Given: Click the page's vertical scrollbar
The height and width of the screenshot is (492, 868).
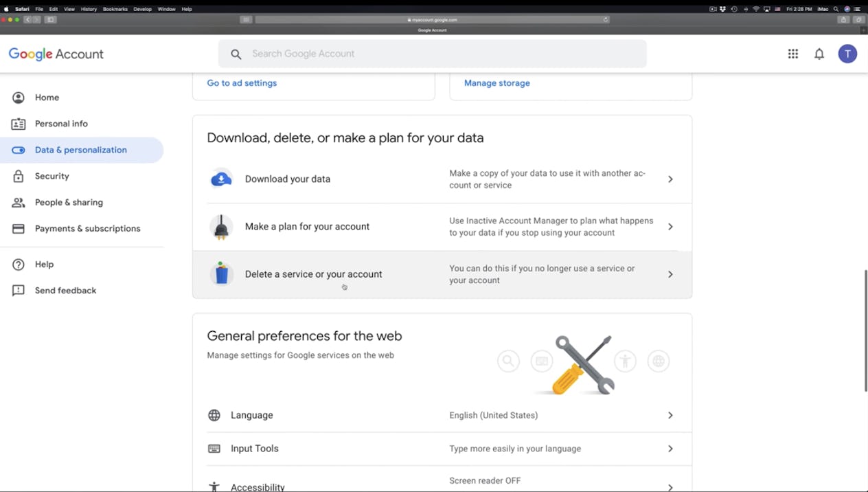Looking at the screenshot, I should (x=865, y=330).
